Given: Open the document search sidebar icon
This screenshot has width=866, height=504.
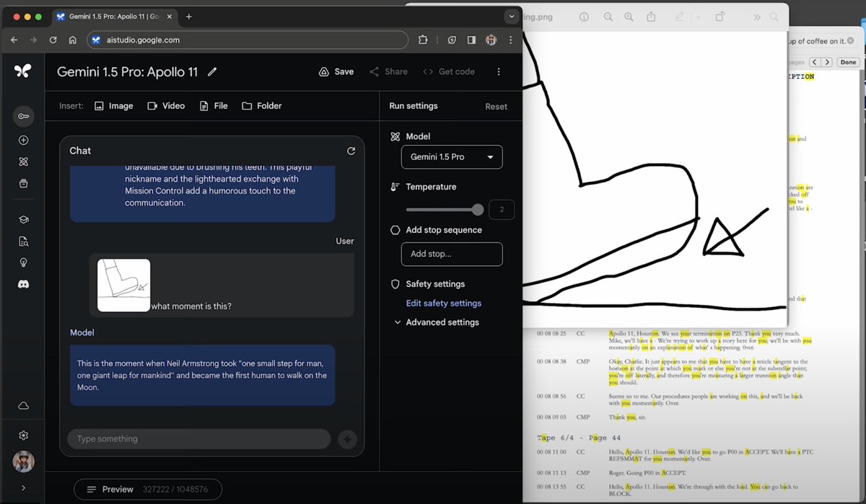Looking at the screenshot, I should [23, 242].
